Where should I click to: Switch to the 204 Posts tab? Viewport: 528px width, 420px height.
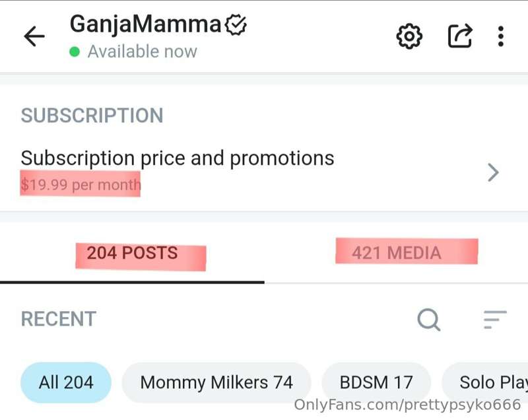tap(132, 253)
